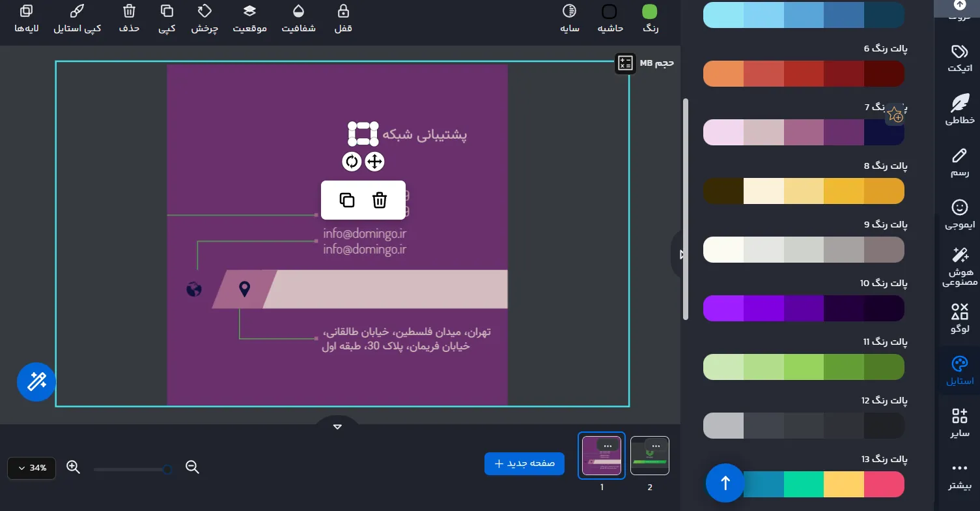Click the blue magic wand button
Viewport: 980px width, 511px height.
[x=36, y=382]
